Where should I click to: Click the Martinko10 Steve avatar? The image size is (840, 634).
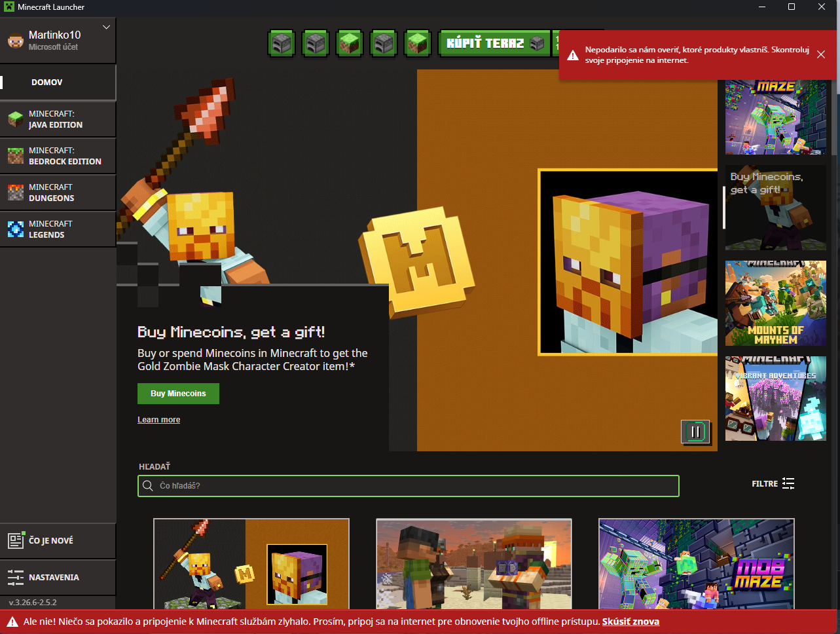tap(15, 41)
